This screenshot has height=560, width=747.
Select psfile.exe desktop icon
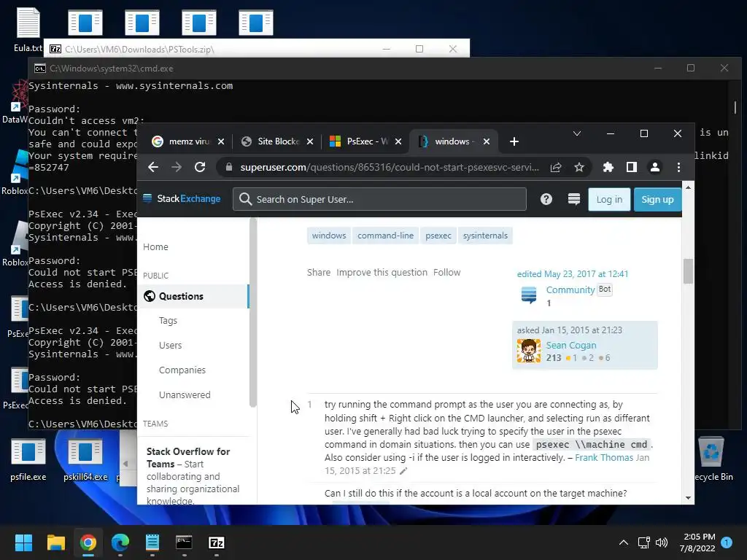click(x=28, y=459)
